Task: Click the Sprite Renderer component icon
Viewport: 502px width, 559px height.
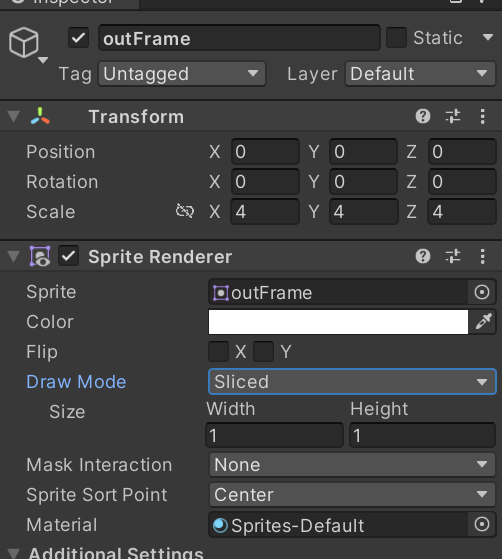Action: (x=40, y=256)
